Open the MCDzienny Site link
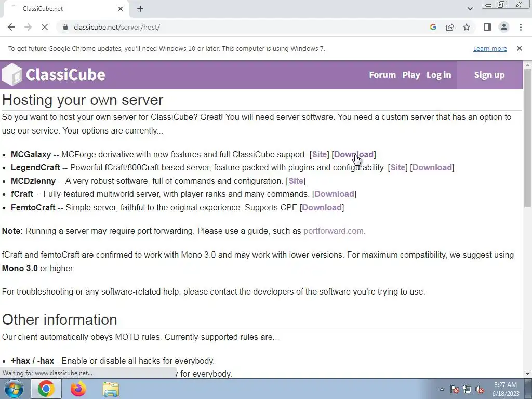532x399 pixels. pyautogui.click(x=296, y=181)
